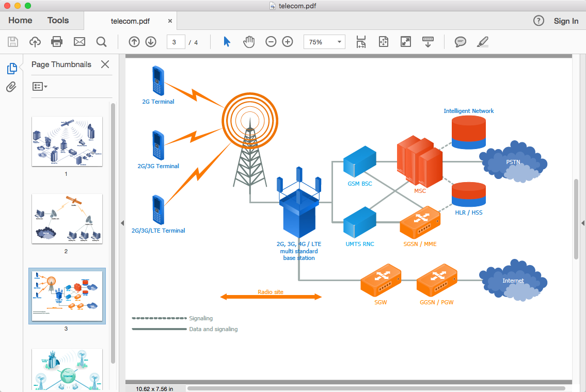Viewport: 586px width, 392px height.
Task: Go to next page arrow
Action: (x=151, y=42)
